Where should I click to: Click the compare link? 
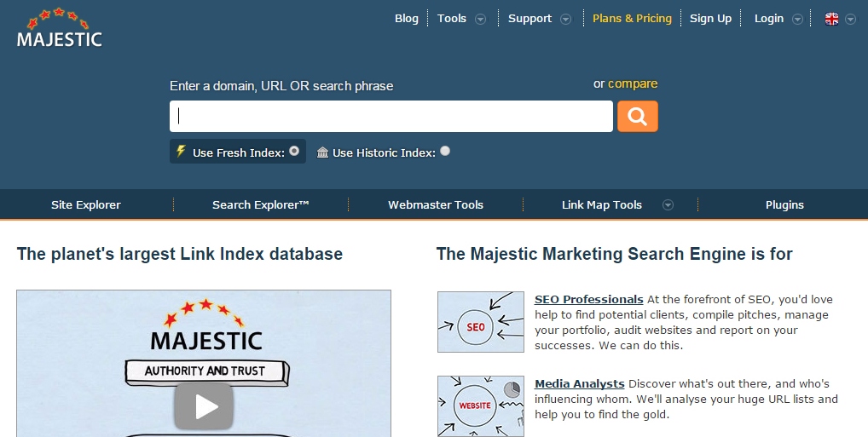(x=633, y=83)
